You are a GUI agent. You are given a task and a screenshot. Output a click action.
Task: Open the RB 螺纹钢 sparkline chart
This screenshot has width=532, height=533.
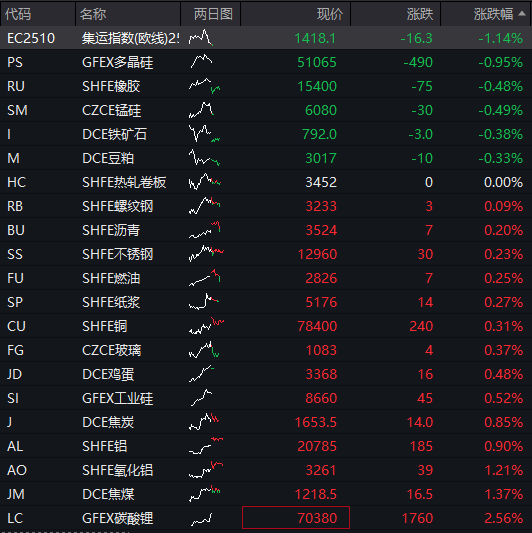click(x=205, y=206)
